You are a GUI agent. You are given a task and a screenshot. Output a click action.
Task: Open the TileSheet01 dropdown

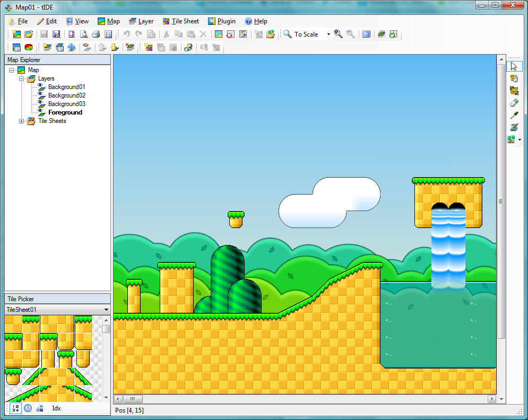click(x=106, y=310)
